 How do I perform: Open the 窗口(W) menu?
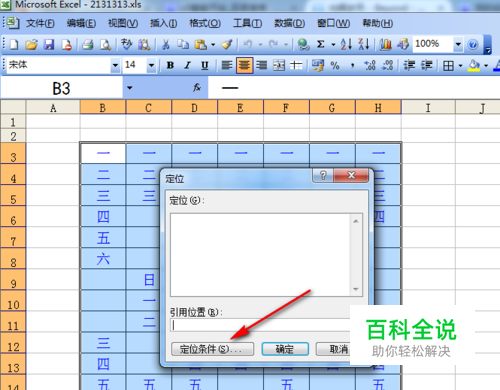[x=333, y=23]
